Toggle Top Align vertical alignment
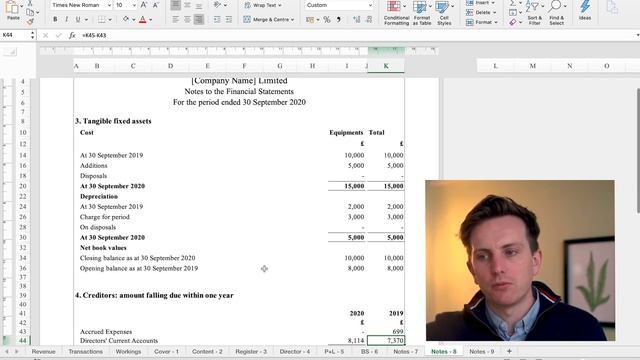 (x=176, y=5)
